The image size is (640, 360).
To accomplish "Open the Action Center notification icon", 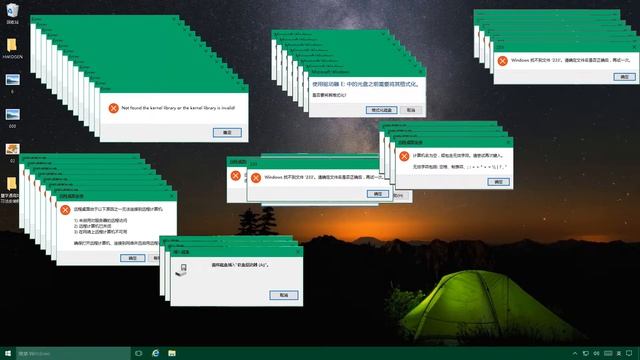I will pos(629,353).
